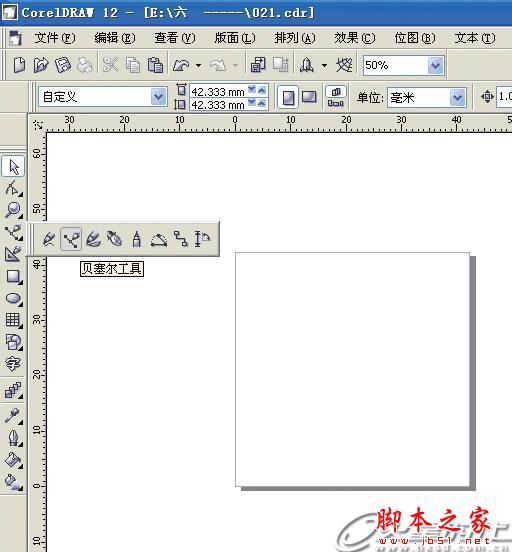
Task: Switch page to landscape orientation
Action: click(x=309, y=97)
